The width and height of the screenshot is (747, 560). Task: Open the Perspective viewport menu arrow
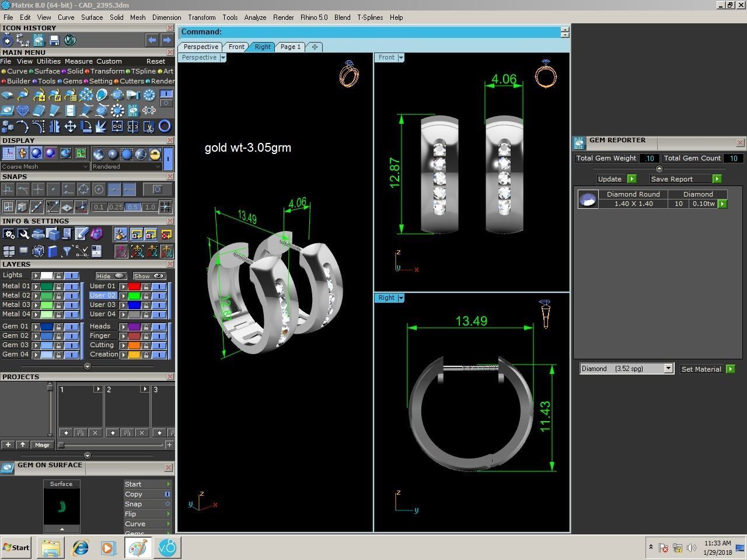[223, 57]
